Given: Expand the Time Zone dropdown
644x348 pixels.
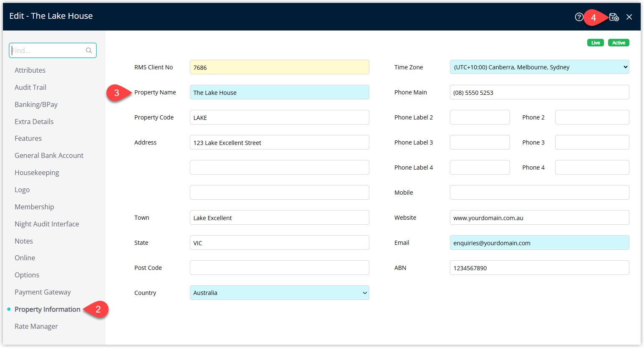Looking at the screenshot, I should 539,67.
